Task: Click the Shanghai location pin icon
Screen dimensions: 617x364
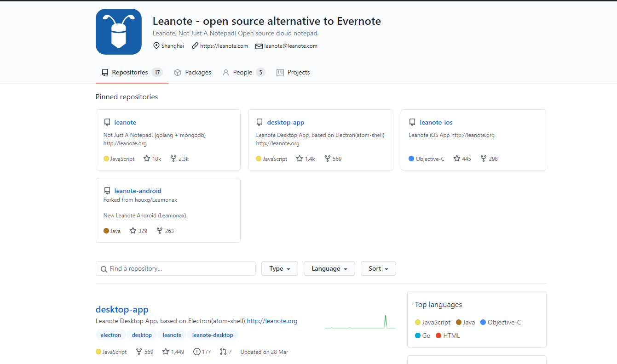Action: pyautogui.click(x=156, y=46)
